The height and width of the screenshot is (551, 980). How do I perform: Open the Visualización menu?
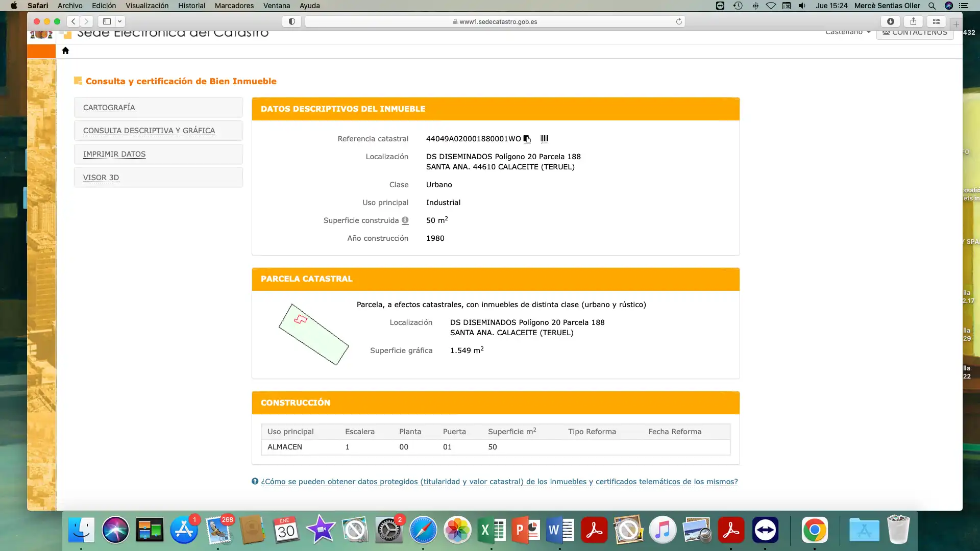coord(147,6)
